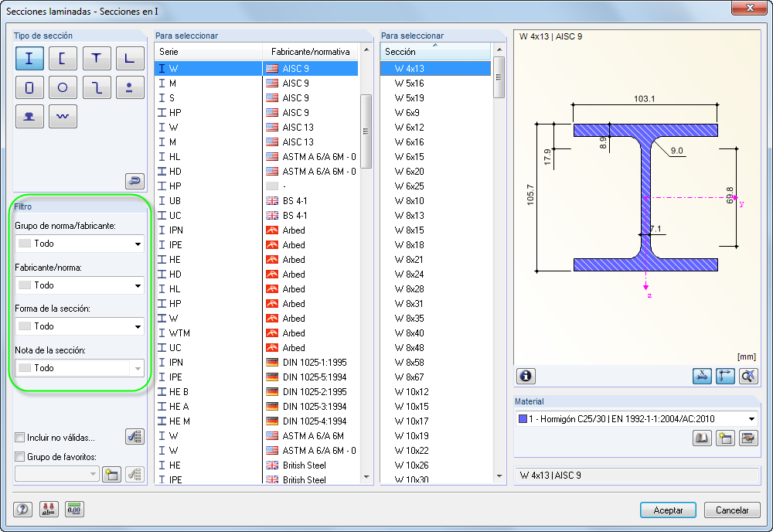Select section W 10x22
773x532 pixels.
point(435,451)
